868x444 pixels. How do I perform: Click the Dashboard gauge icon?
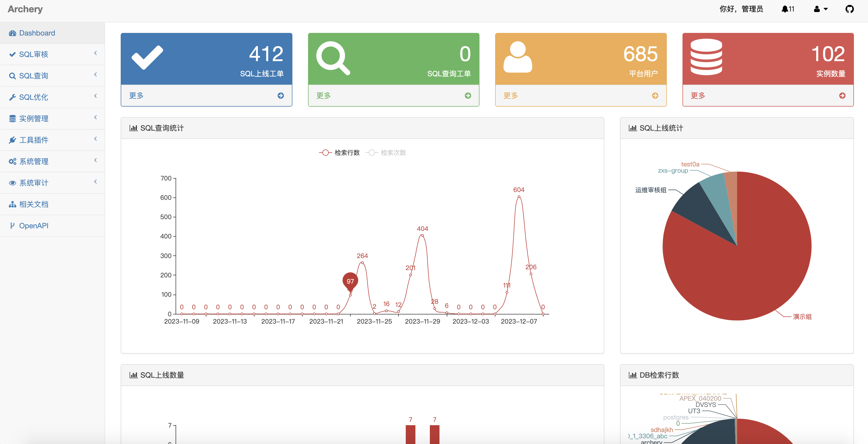click(x=13, y=33)
